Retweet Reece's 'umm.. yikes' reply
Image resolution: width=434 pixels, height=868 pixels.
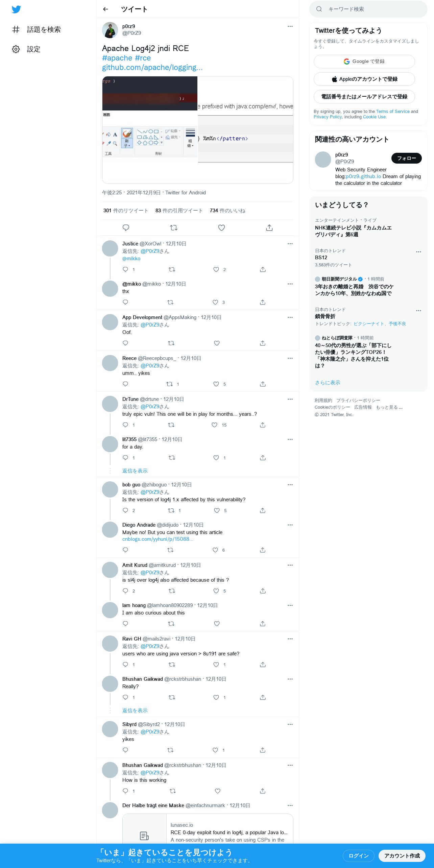170,384
